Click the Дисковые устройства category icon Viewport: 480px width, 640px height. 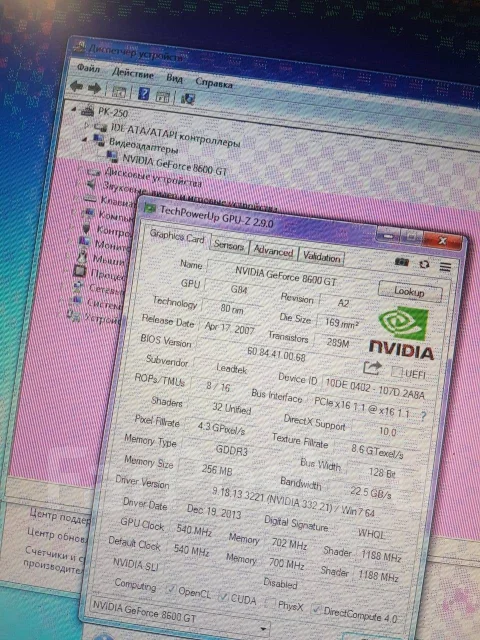point(94,171)
